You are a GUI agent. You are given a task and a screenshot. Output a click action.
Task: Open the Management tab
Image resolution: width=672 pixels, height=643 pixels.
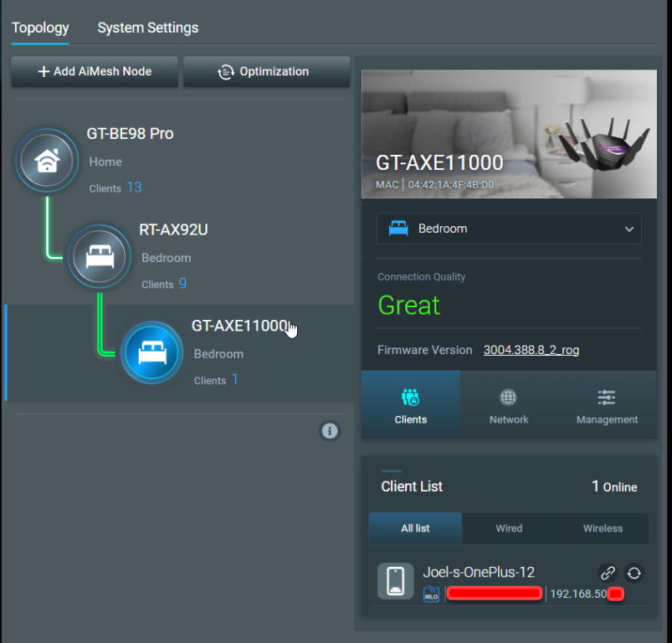click(x=607, y=404)
